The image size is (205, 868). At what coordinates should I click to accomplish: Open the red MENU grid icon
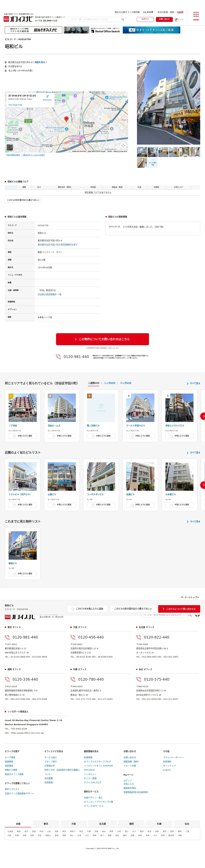(196, 16)
